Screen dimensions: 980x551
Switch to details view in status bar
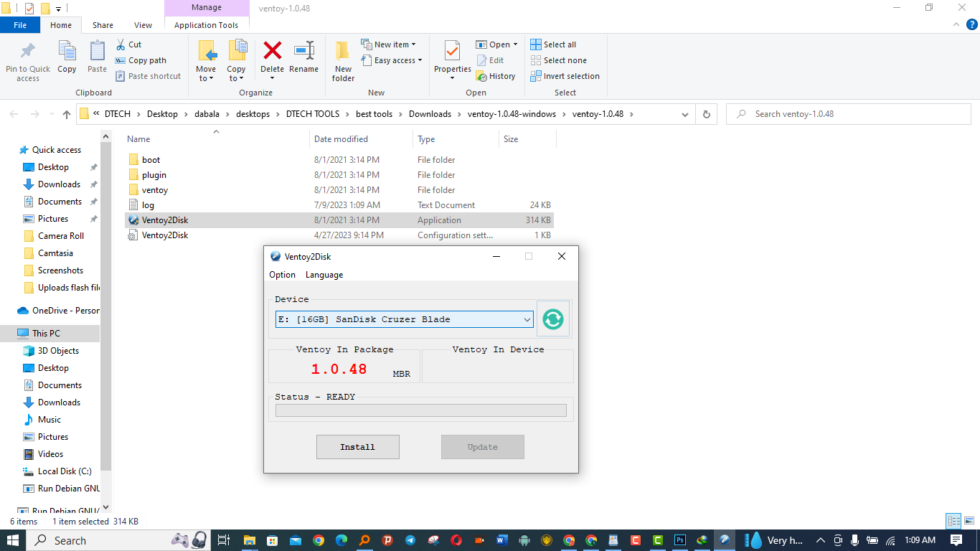coord(953,522)
